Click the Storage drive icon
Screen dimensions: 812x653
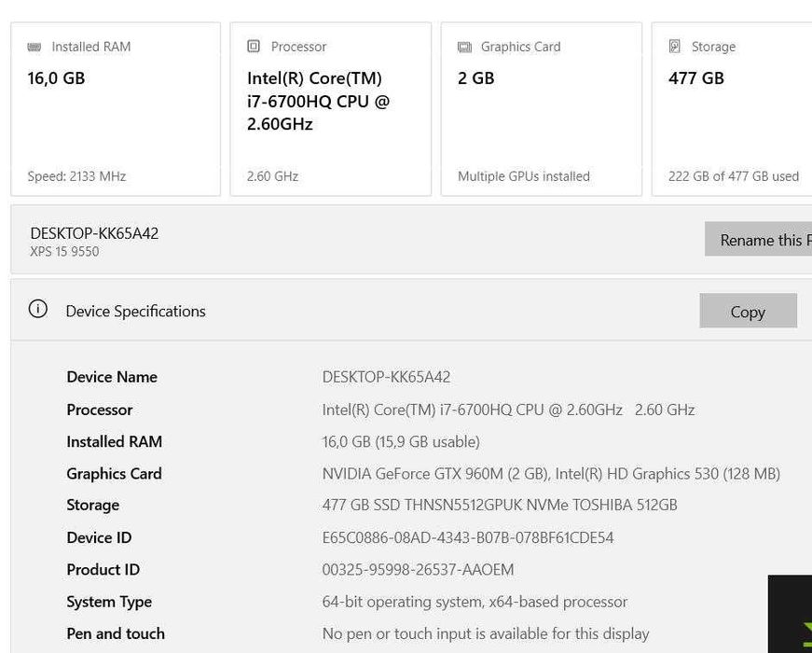click(x=675, y=47)
